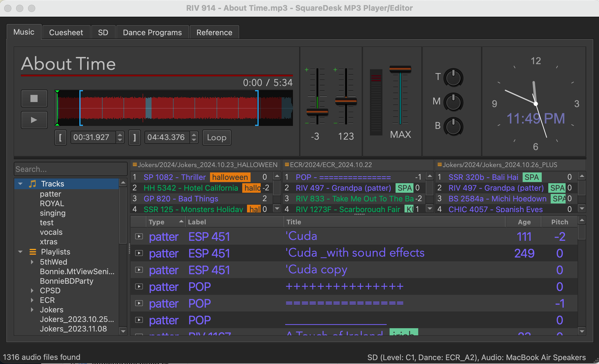Open the Jokers_2024.10.23_HALLOWEEN playlist menu icon
The height and width of the screenshot is (364, 599).
click(x=135, y=164)
